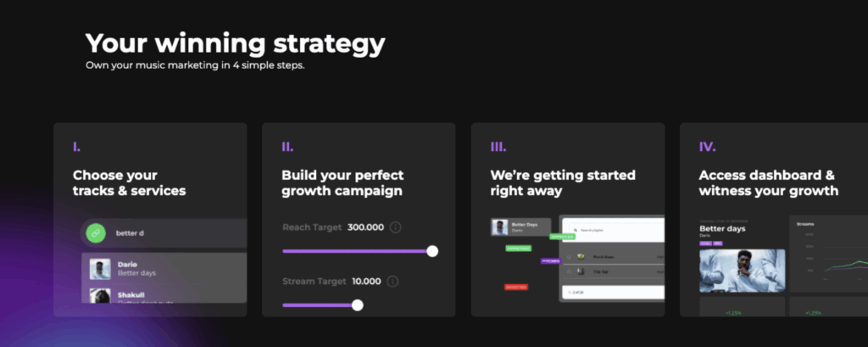Click the Reach Target value '300.000'
This screenshot has height=347, width=868.
tap(366, 227)
